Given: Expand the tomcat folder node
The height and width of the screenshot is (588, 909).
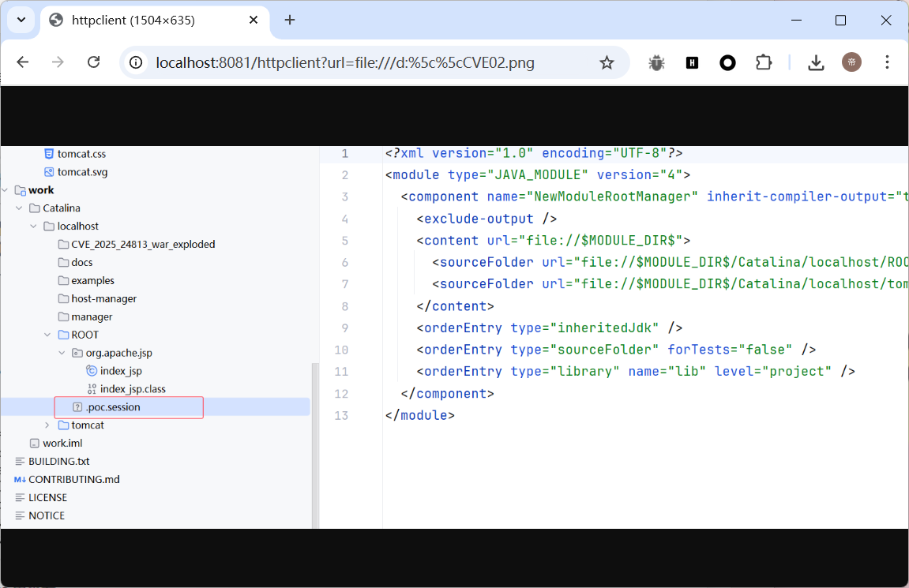Looking at the screenshot, I should point(47,425).
